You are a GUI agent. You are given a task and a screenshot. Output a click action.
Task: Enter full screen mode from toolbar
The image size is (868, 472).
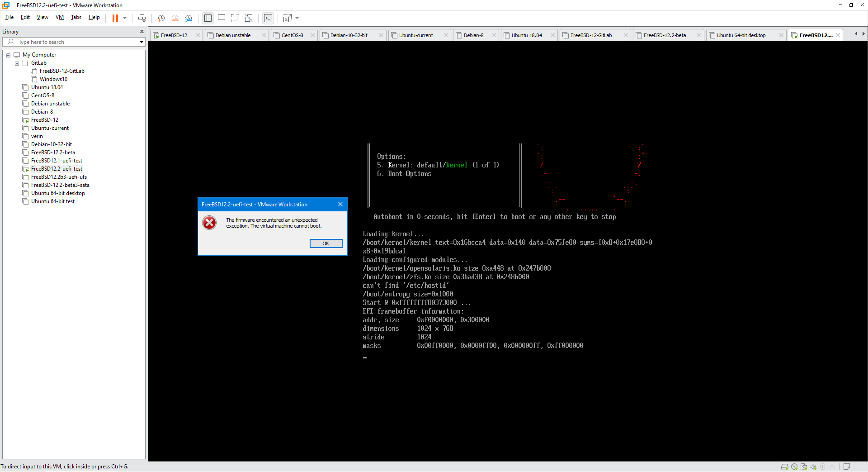point(235,18)
